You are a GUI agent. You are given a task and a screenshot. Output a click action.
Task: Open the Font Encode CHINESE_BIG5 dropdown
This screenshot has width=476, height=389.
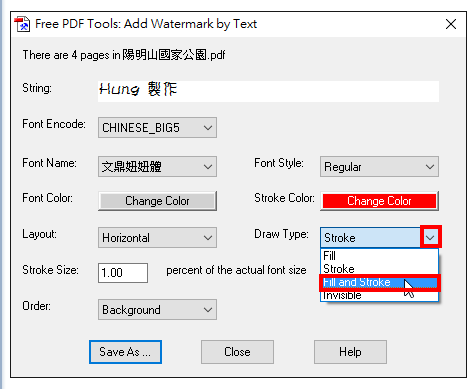pyautogui.click(x=157, y=127)
